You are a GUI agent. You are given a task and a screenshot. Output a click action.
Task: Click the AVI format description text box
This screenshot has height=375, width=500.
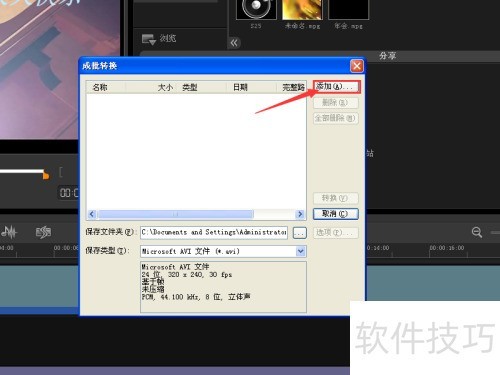[x=223, y=287]
